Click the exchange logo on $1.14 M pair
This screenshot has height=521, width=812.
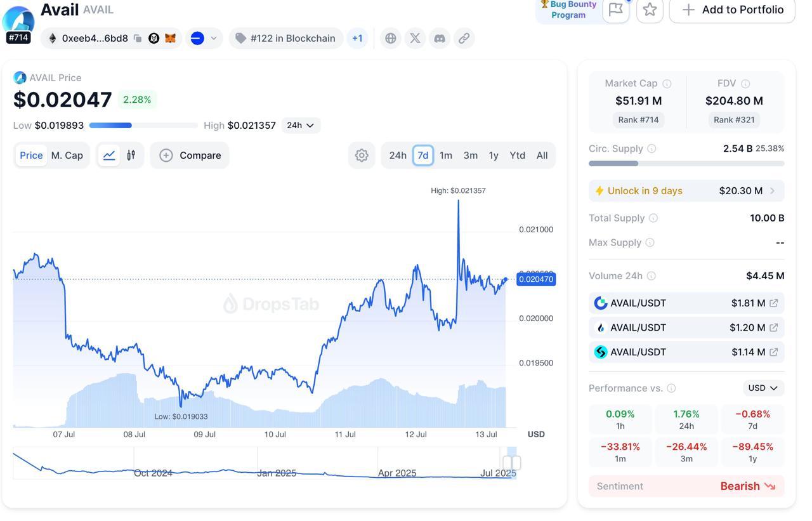pos(600,352)
